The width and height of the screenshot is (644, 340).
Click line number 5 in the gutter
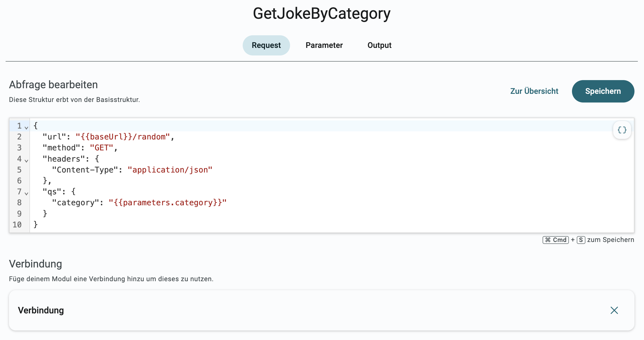click(19, 170)
